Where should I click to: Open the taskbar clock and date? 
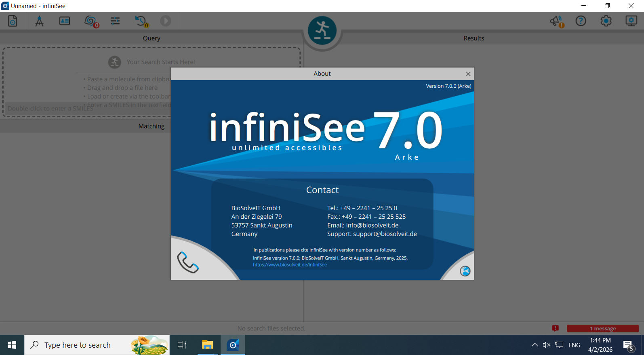coord(600,345)
